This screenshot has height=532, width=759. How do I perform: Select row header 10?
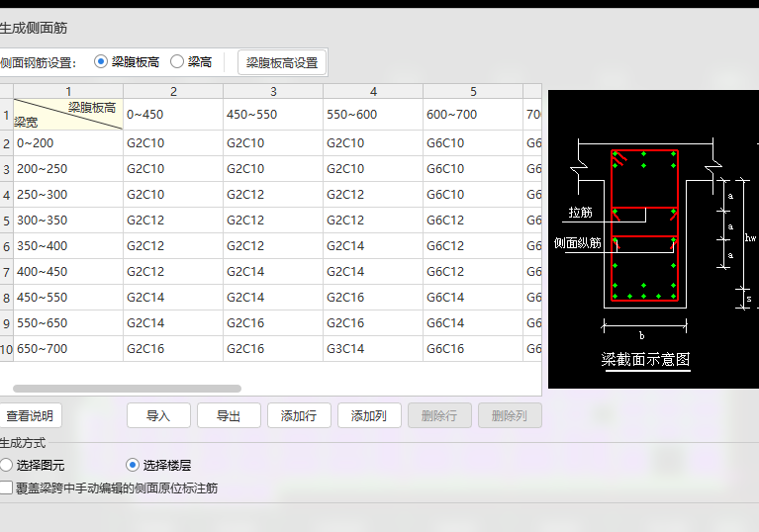tap(6, 349)
